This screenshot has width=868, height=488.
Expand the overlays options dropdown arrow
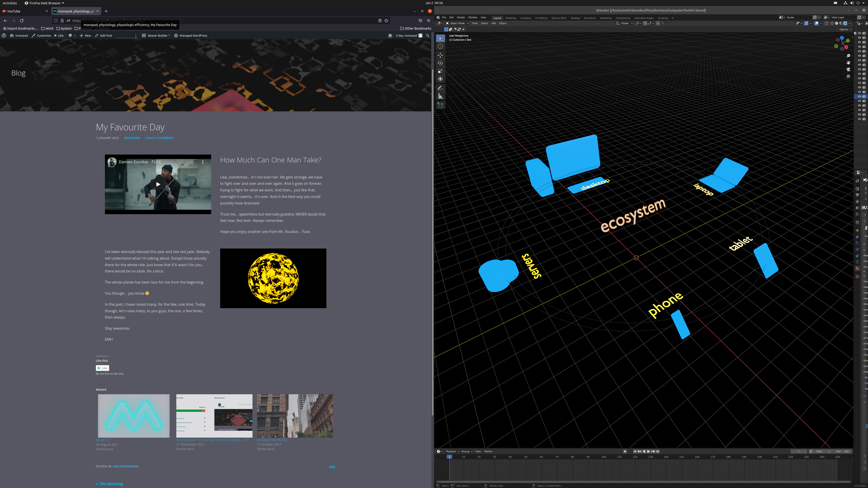point(821,23)
